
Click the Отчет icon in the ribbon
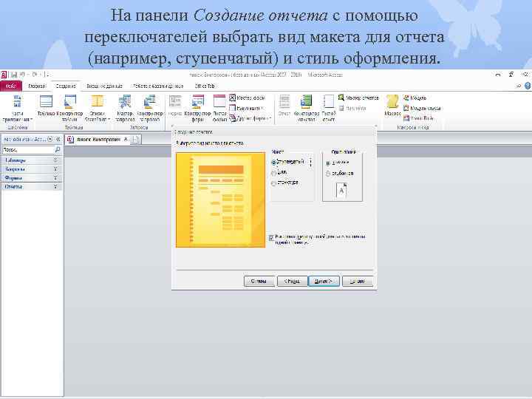pyautogui.click(x=284, y=106)
